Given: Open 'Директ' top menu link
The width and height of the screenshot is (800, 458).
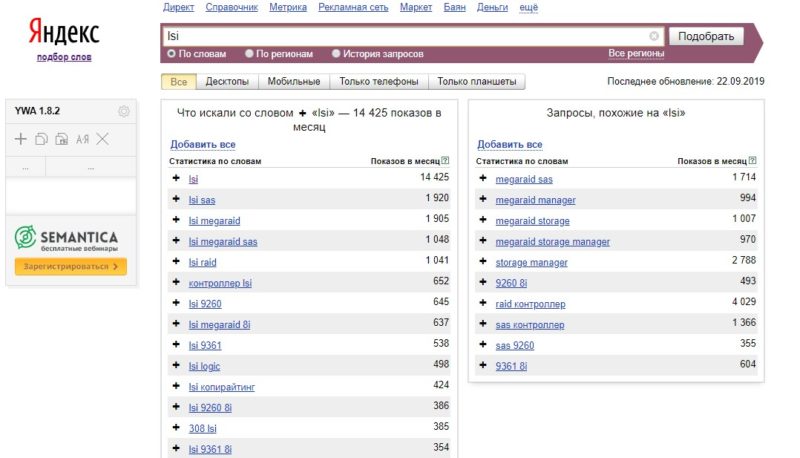Looking at the screenshot, I should pos(179,7).
